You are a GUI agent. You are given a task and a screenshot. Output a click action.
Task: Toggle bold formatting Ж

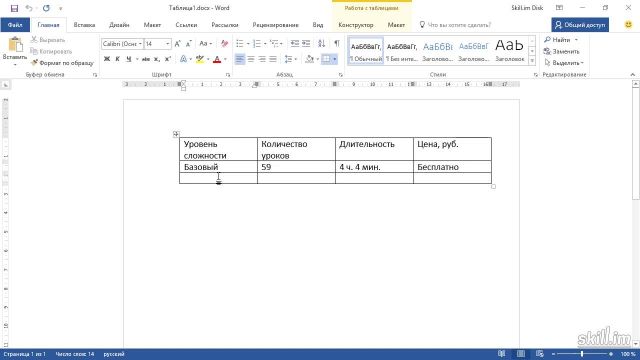pyautogui.click(x=107, y=59)
